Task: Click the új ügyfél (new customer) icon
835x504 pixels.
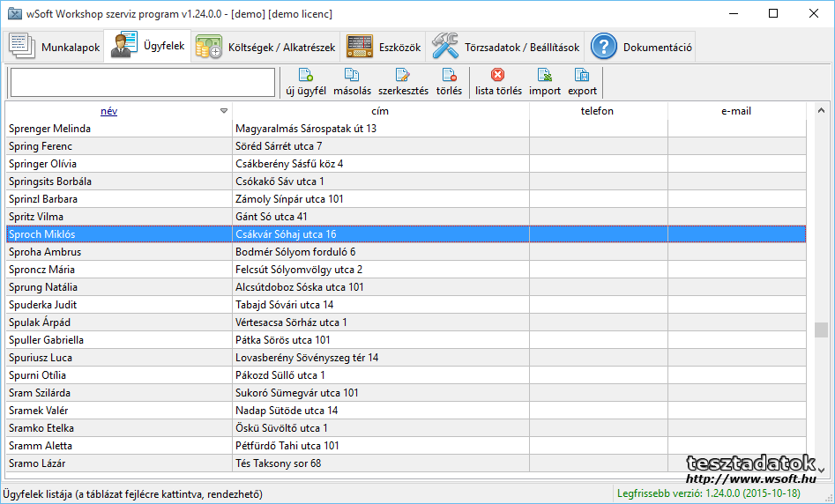Action: [306, 76]
